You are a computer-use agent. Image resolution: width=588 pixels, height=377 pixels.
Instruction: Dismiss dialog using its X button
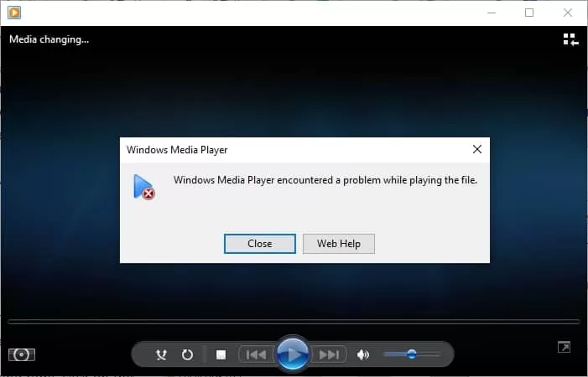[x=477, y=149]
